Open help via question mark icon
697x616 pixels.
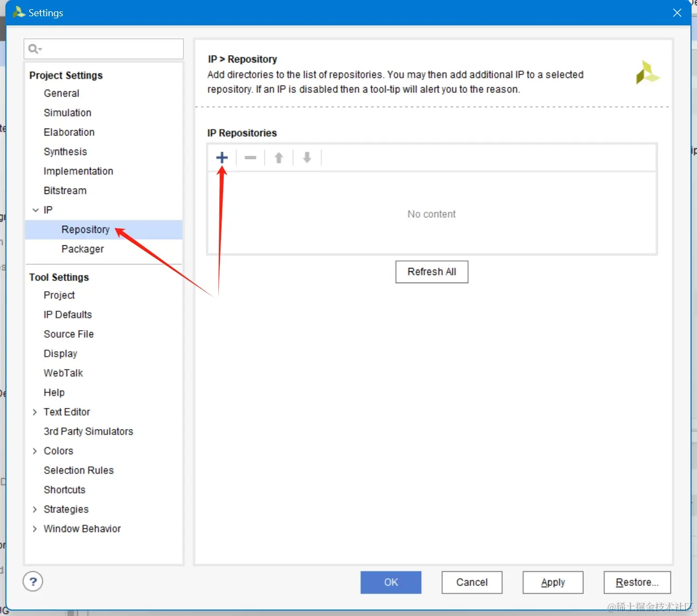point(33,581)
